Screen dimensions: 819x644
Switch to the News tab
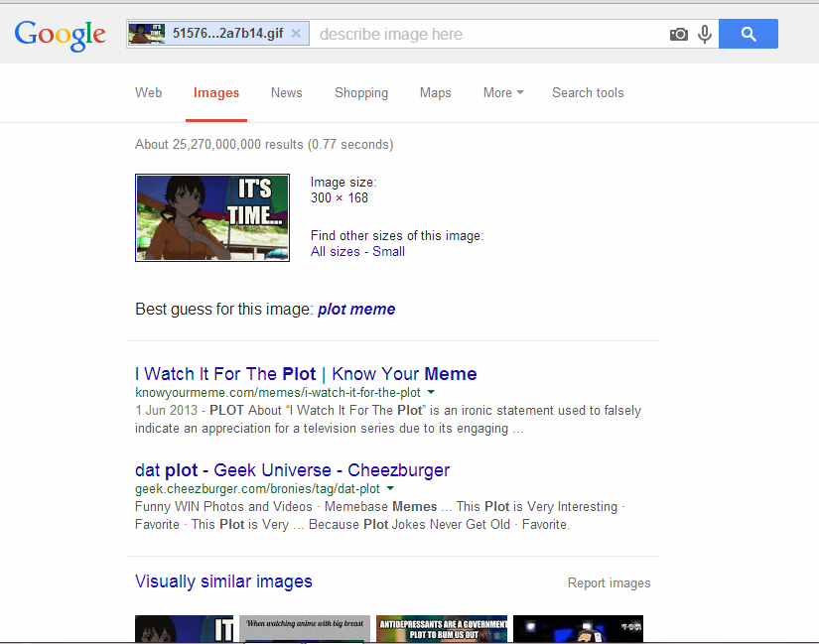pyautogui.click(x=286, y=93)
